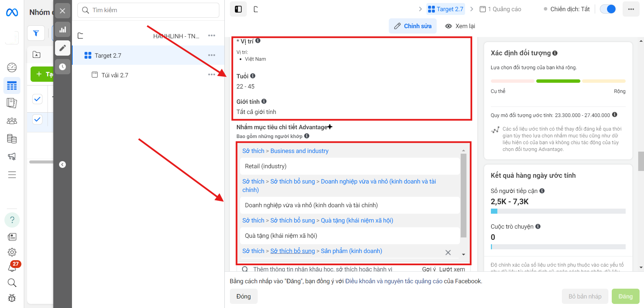Show info for Tuổi

253,76
